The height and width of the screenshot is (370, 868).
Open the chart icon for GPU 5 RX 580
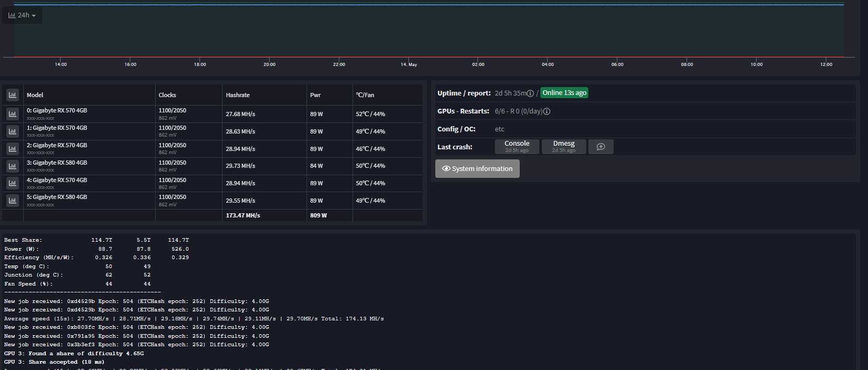(x=13, y=201)
